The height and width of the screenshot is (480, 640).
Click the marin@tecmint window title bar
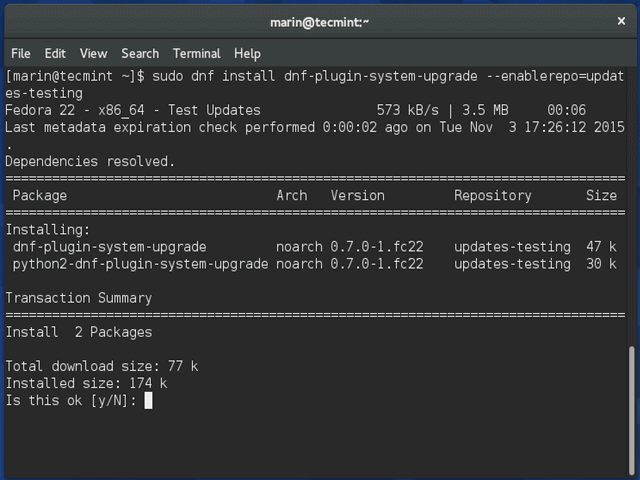pos(320,21)
